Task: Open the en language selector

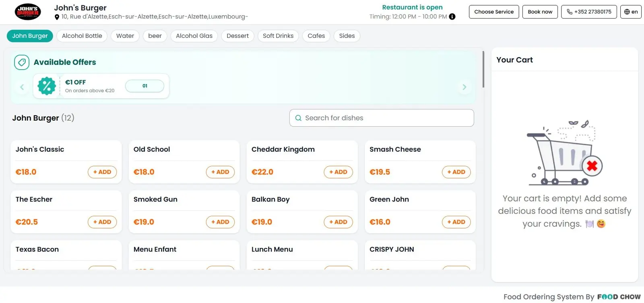Action: coord(631,12)
